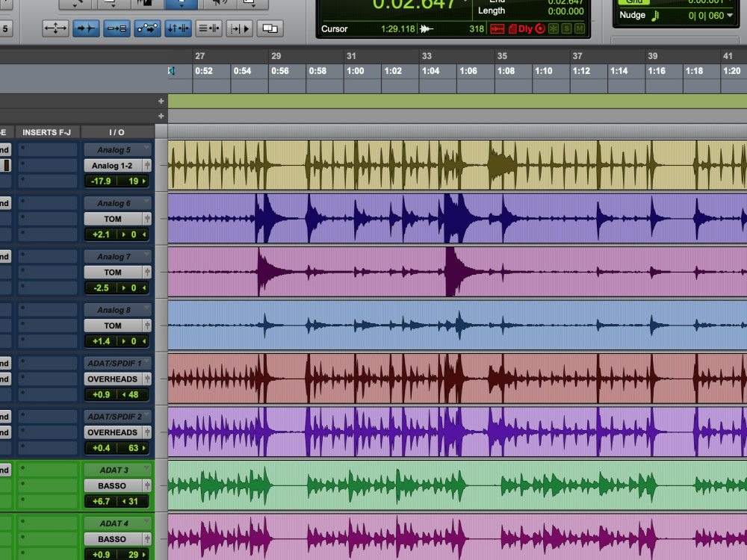Open OVERHEADS output selector on ADAT/SPDIF 1 track
Viewport: 747px width, 560px height.
114,379
